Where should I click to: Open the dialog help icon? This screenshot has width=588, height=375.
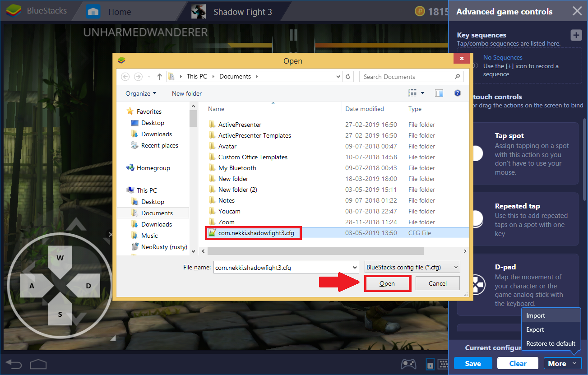pyautogui.click(x=458, y=93)
